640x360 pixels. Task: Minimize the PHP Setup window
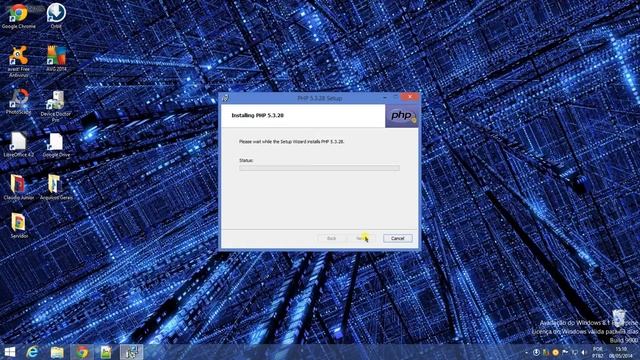point(384,97)
